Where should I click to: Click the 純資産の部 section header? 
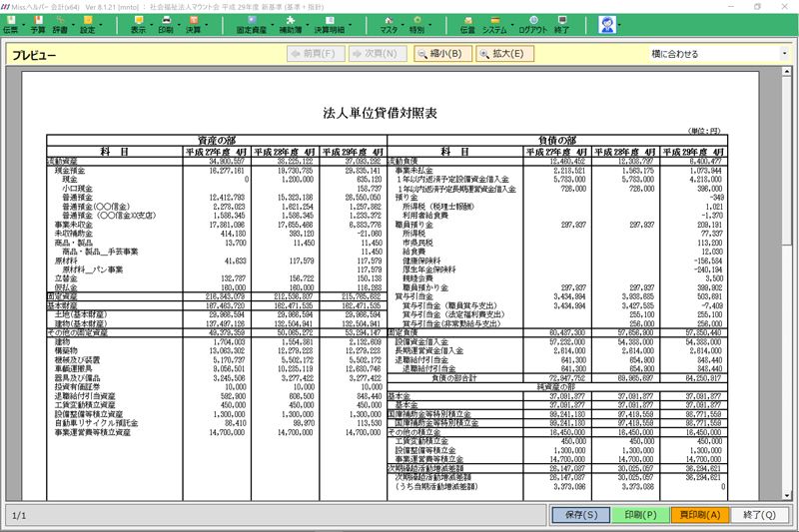click(x=556, y=387)
